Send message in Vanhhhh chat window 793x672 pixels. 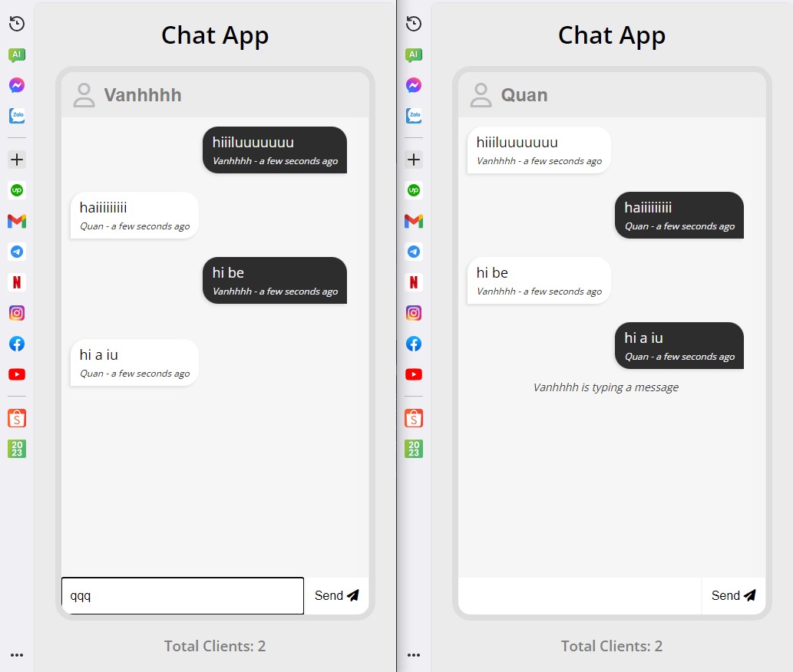tap(337, 596)
